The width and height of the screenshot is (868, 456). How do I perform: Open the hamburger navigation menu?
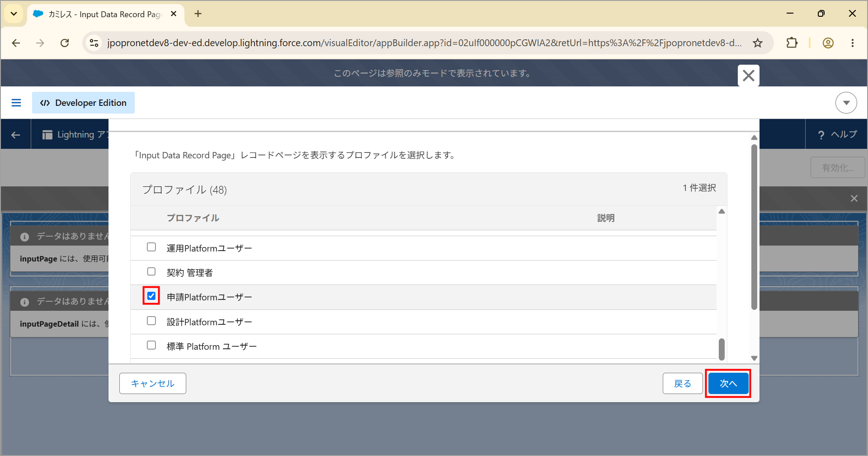[x=16, y=103]
